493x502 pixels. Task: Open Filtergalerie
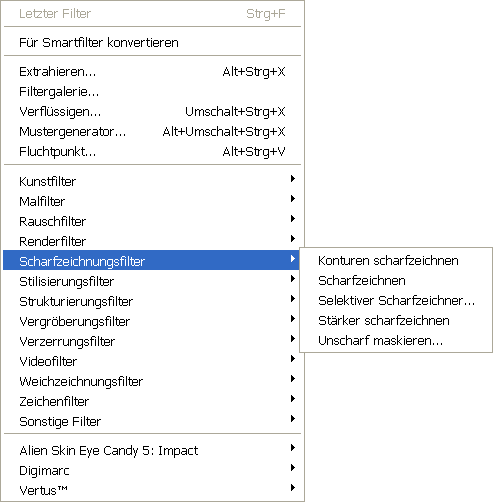[x=152, y=92]
